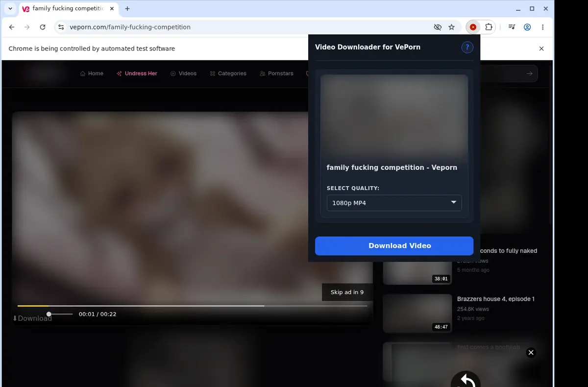Seek on the video progress bar
Viewport: 588px width, 387px height.
[x=192, y=306]
